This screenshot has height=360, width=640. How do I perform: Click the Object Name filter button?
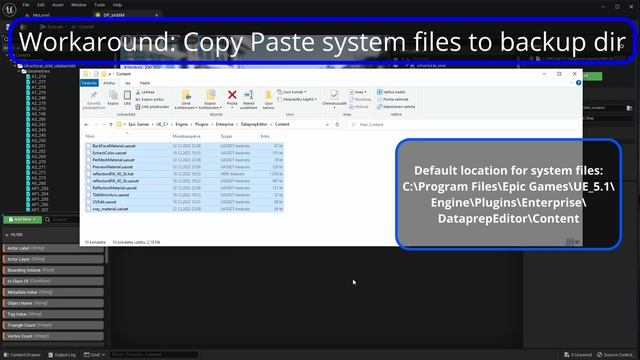pos(53,303)
